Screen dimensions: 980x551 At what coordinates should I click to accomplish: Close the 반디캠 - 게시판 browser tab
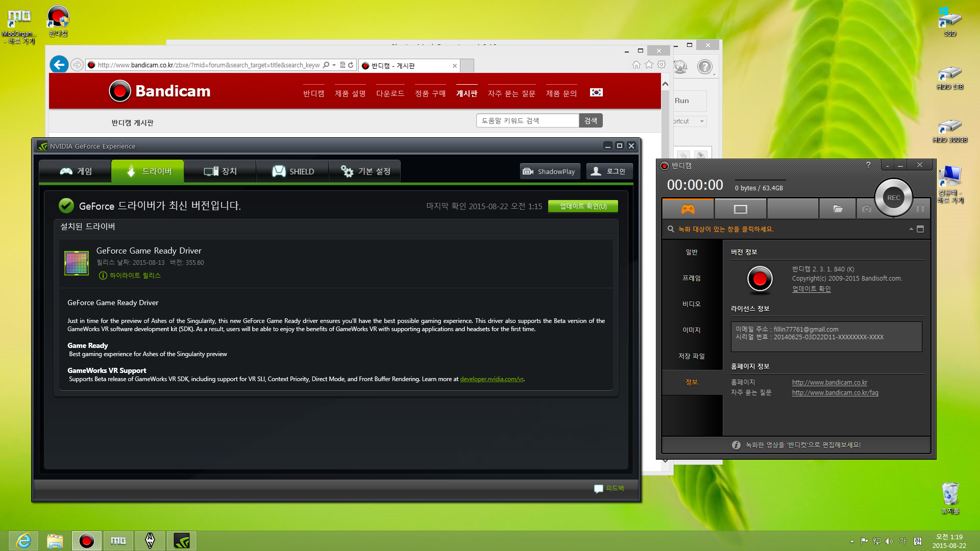454,66
